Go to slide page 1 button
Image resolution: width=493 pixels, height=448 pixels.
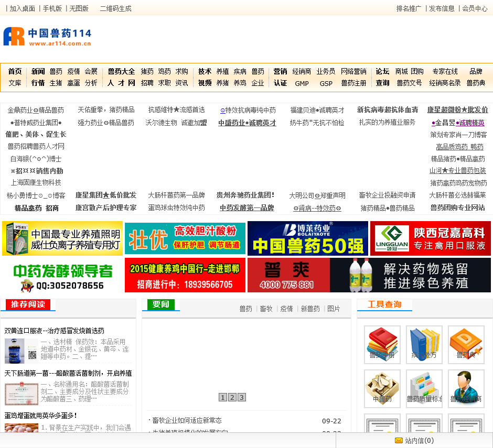pos(222,397)
